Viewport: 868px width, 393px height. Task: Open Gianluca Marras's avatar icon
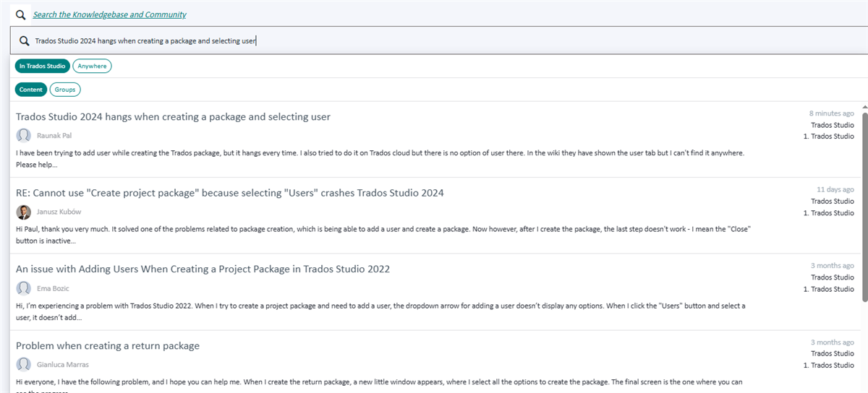(x=24, y=364)
